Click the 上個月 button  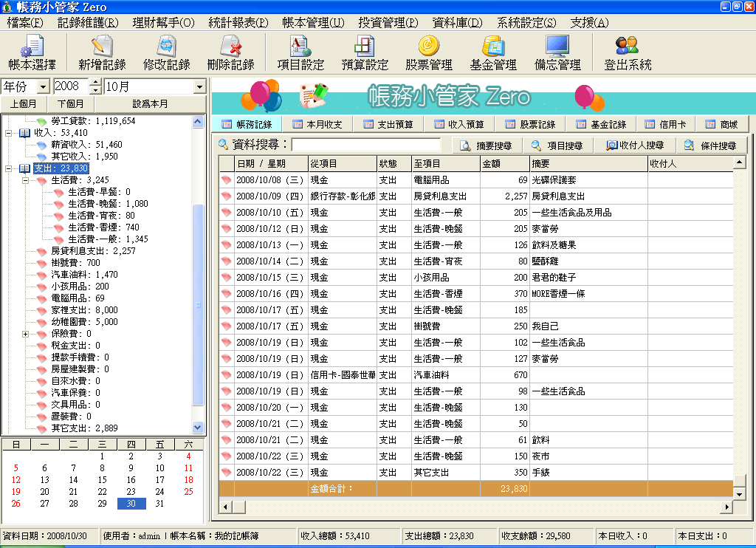[x=24, y=103]
